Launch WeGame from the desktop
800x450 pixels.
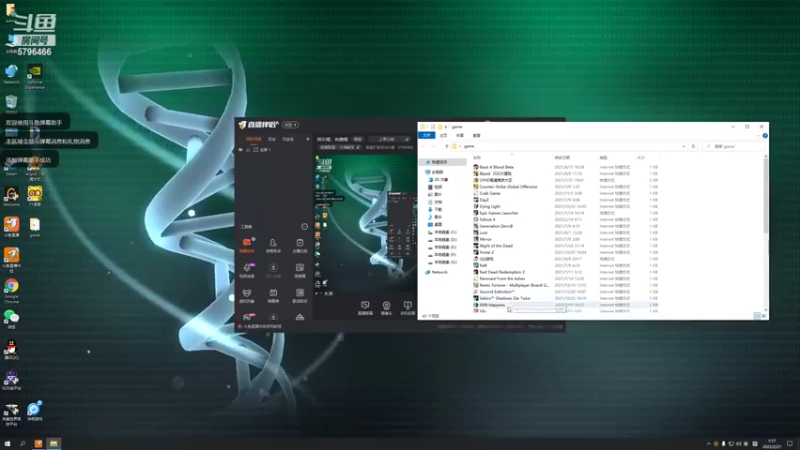click(x=11, y=196)
